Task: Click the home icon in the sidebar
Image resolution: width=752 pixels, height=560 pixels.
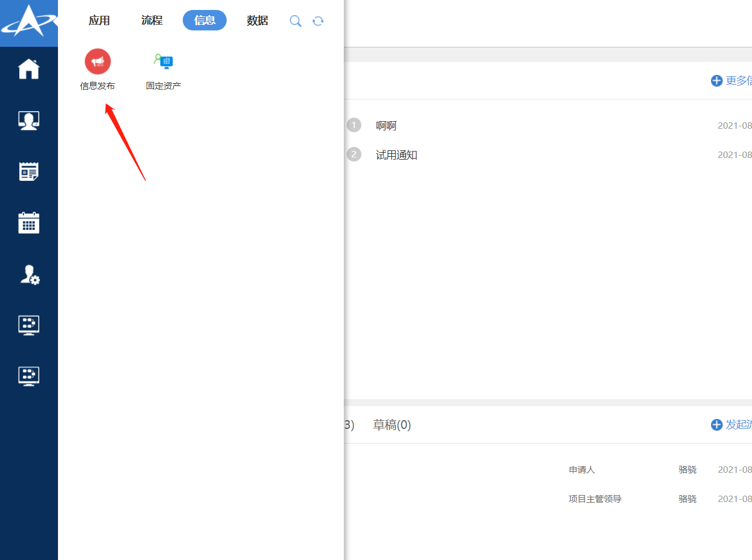Action: (x=29, y=69)
